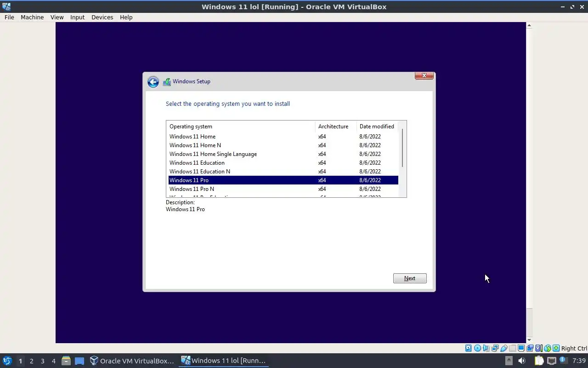
Task: Open the USB devices indicator
Action: tap(504, 348)
